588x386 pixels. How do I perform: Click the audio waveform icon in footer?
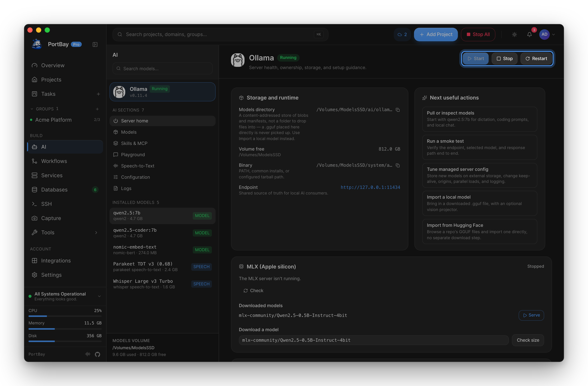[x=88, y=354]
